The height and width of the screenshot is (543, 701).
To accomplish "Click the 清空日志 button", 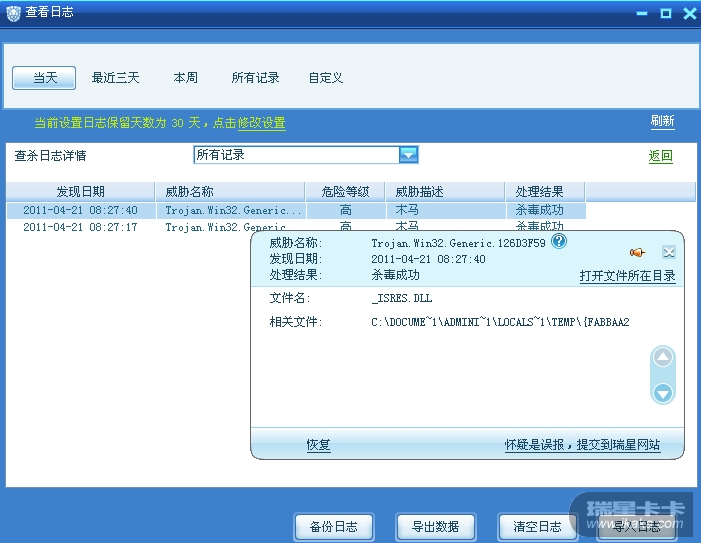I will (x=538, y=527).
